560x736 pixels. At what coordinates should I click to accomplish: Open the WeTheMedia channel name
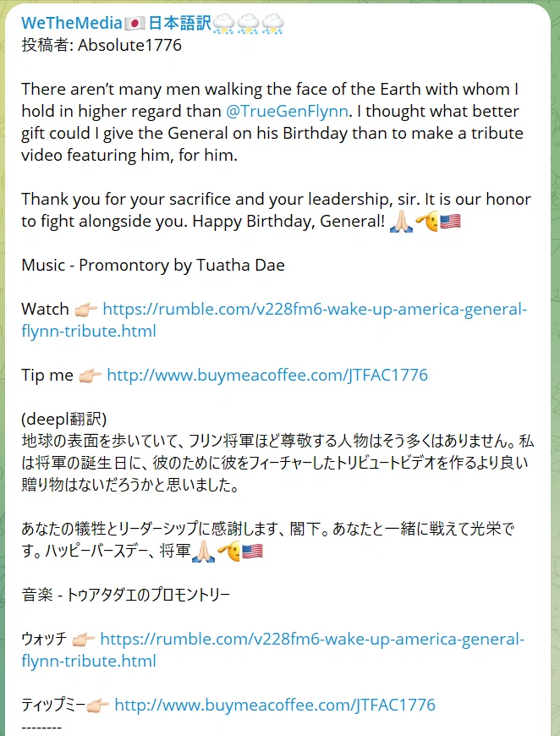tap(152, 23)
